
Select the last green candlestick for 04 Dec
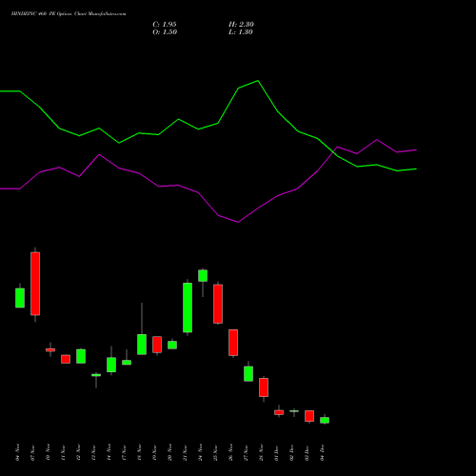(325, 420)
